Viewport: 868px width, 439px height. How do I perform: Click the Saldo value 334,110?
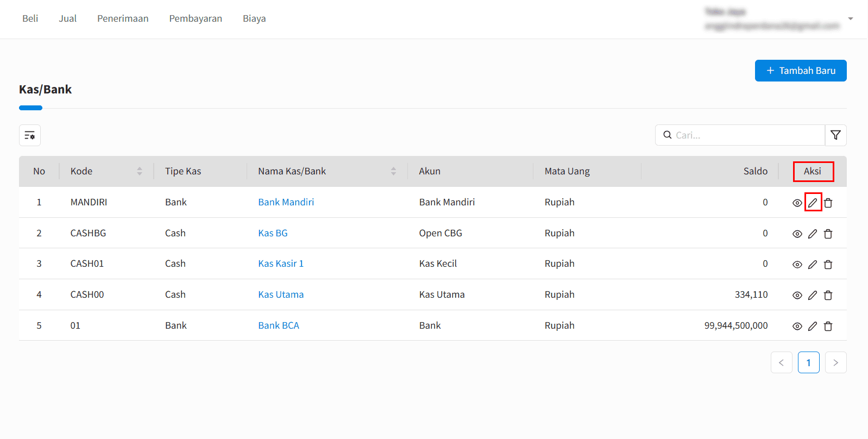751,294
